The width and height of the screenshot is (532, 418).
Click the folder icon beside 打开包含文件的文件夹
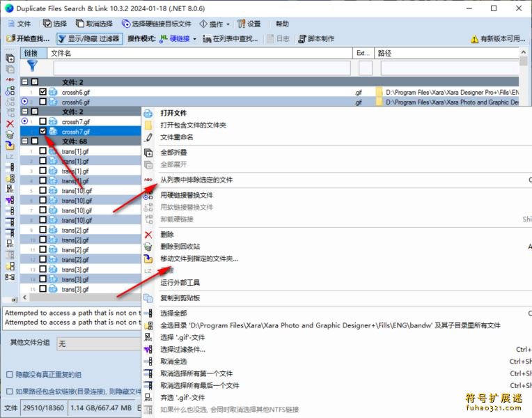(x=148, y=125)
